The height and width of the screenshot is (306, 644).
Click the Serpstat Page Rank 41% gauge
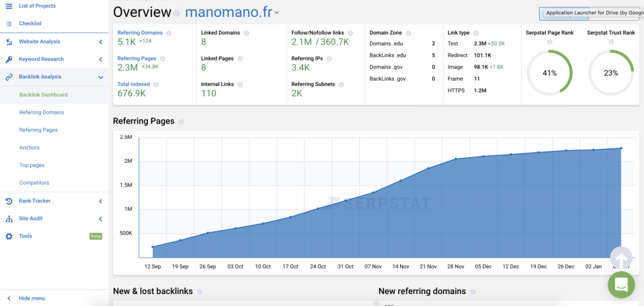coord(550,73)
